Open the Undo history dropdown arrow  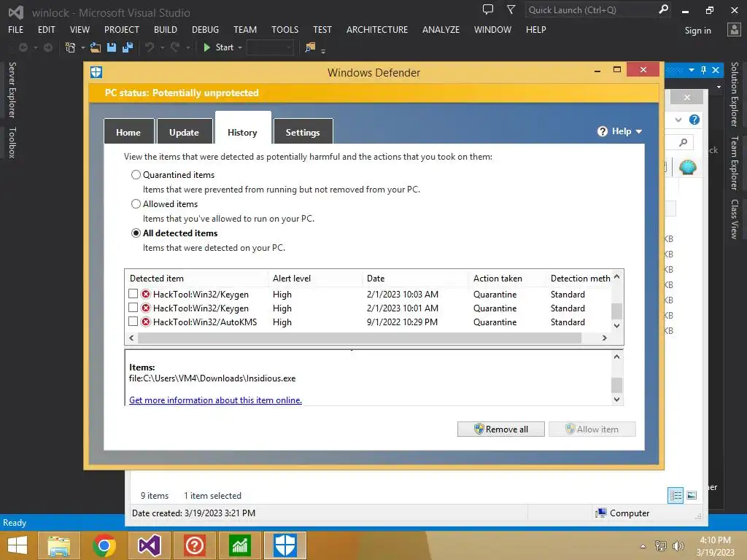163,47
